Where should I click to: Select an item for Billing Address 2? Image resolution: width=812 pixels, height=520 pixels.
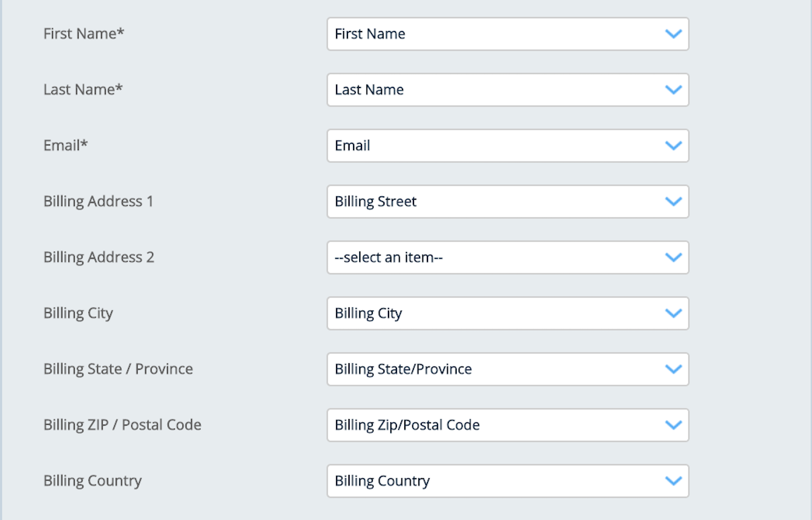click(507, 257)
